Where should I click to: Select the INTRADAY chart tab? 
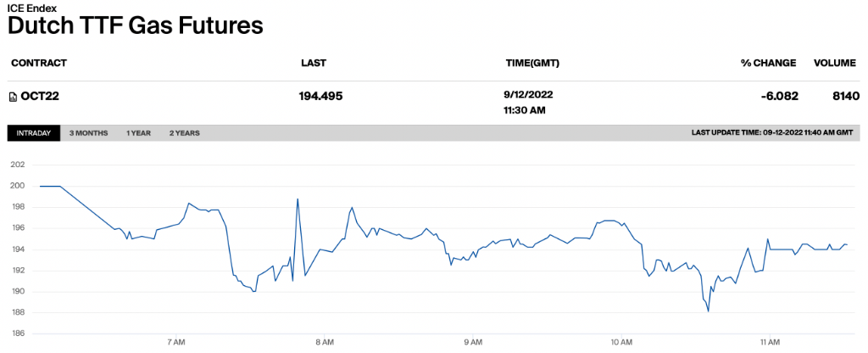pos(34,133)
